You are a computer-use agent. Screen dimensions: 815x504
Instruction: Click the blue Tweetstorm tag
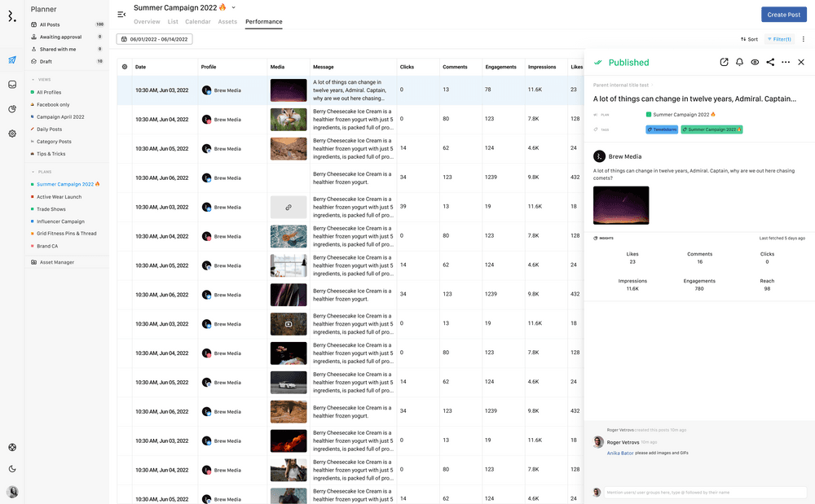pos(662,129)
